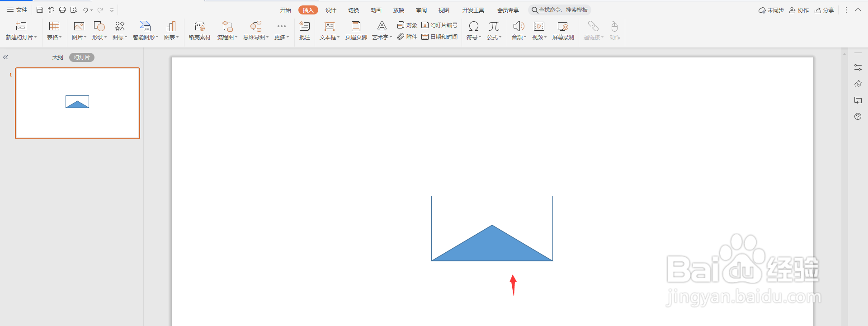
Task: Click the Not Synced (未同步) button
Action: click(771, 10)
